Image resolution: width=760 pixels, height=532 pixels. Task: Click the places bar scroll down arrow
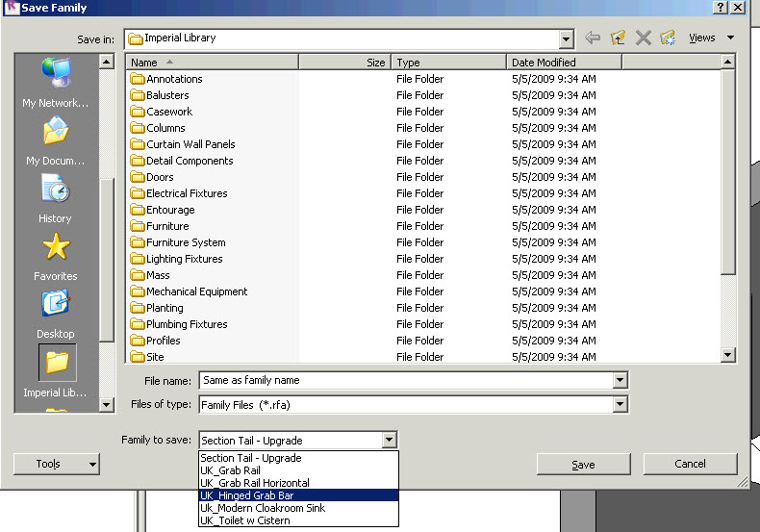coord(106,404)
